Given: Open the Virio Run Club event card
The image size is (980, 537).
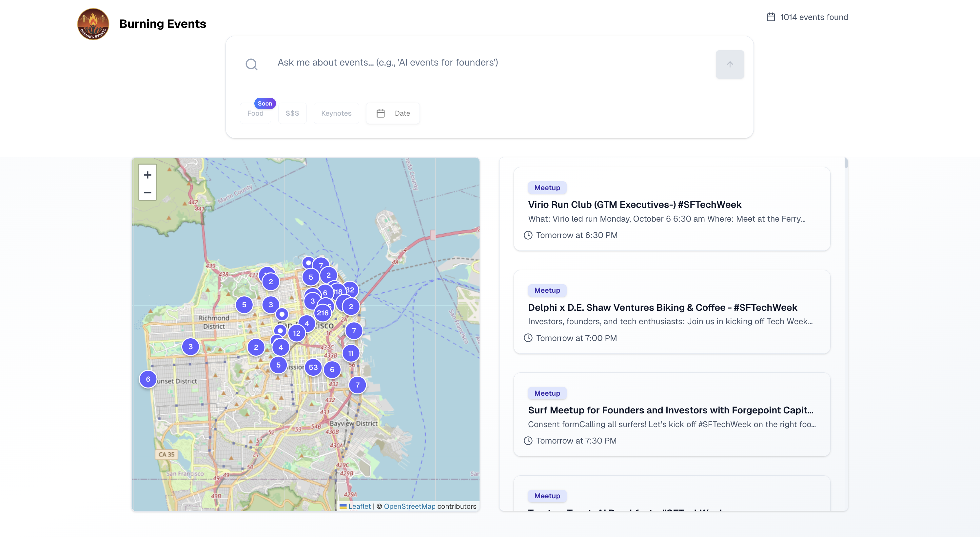Looking at the screenshot, I should tap(634, 205).
